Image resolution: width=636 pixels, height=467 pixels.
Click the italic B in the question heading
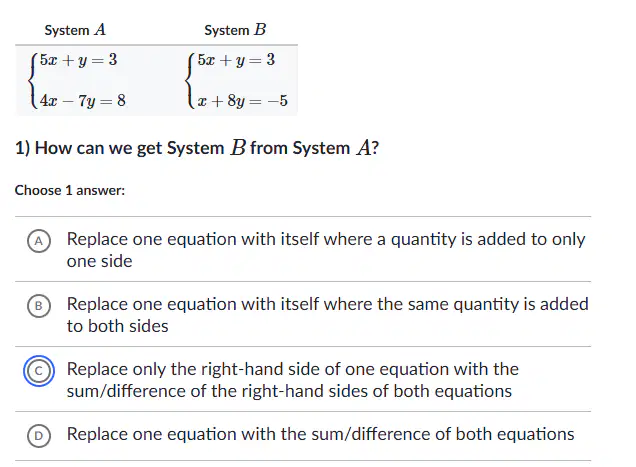(x=238, y=147)
